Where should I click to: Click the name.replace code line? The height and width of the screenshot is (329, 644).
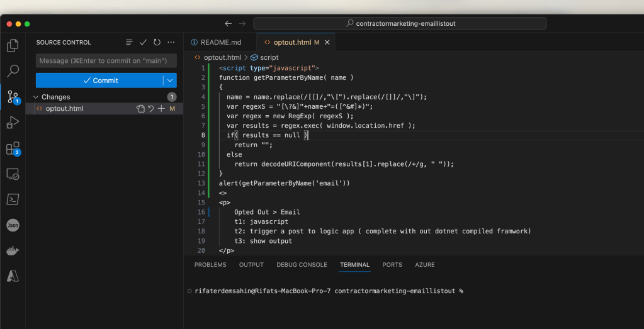point(327,97)
